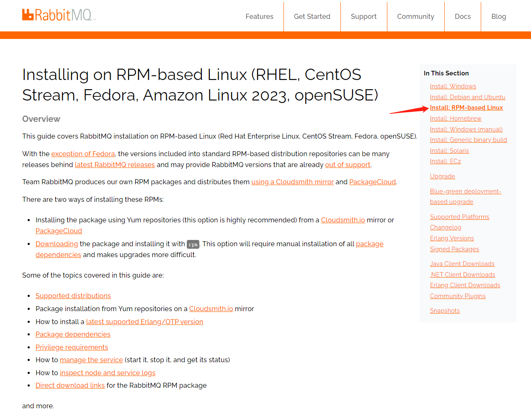Follow 'using a Cloudsmith mirror' link

tap(292, 182)
